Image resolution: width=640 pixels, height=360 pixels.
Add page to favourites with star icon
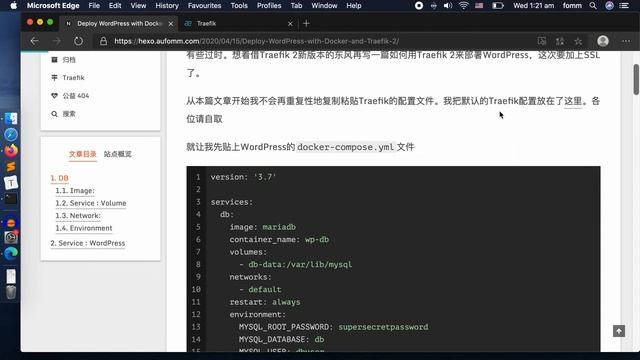[x=578, y=41]
